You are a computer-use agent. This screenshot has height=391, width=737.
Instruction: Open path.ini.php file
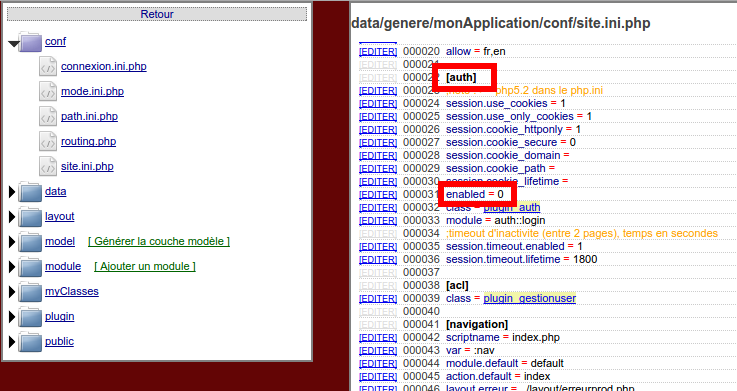[x=89, y=116]
